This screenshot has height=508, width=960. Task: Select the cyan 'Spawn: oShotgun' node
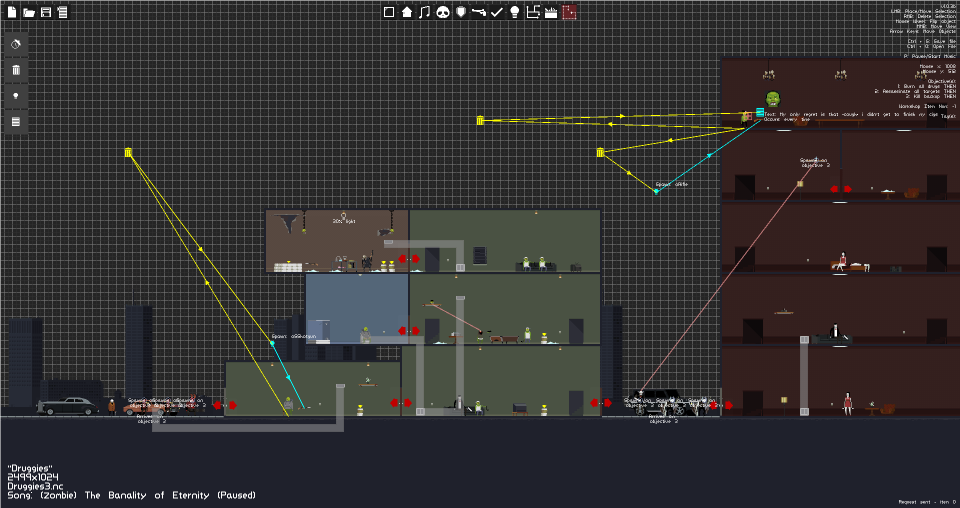pos(272,343)
